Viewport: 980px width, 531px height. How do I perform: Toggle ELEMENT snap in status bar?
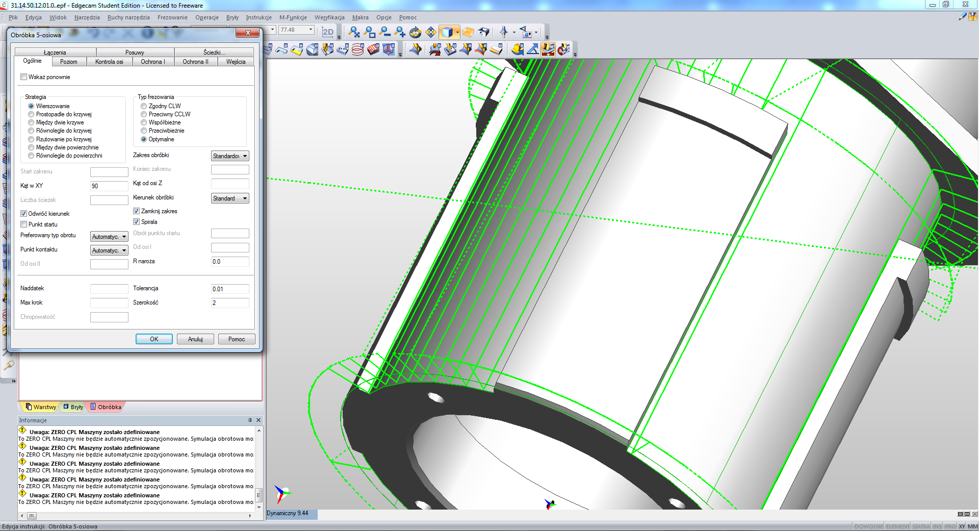click(x=897, y=526)
